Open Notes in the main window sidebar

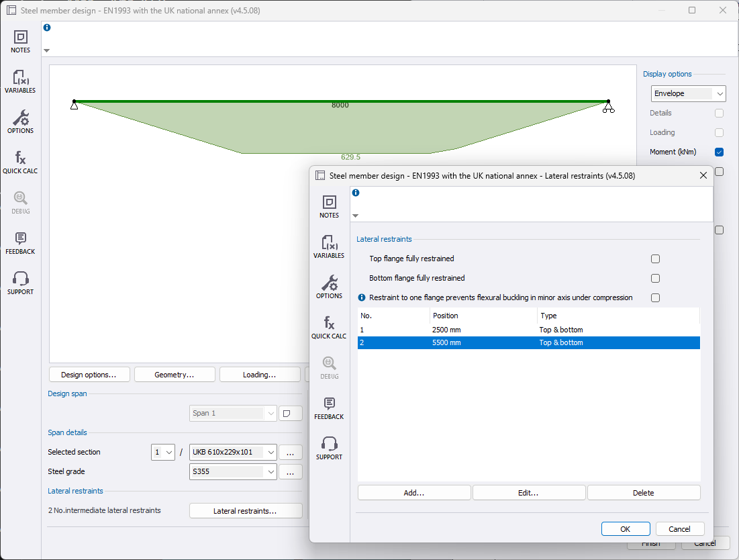click(x=20, y=41)
